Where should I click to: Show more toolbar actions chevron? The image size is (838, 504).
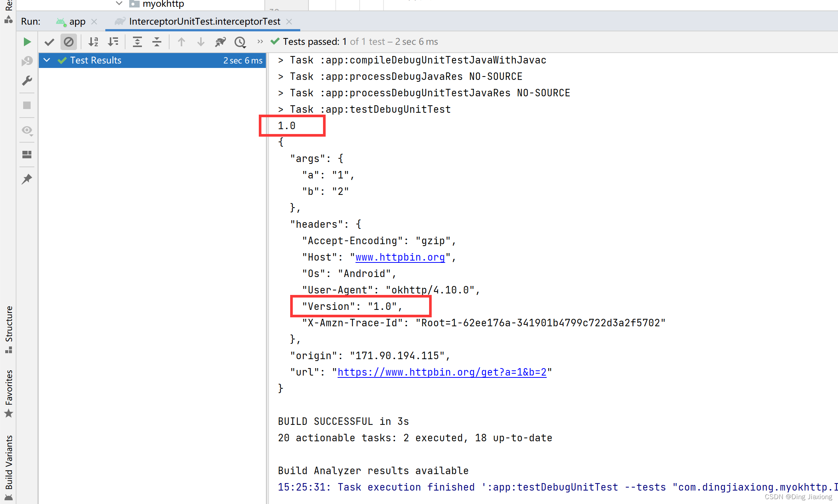260,41
